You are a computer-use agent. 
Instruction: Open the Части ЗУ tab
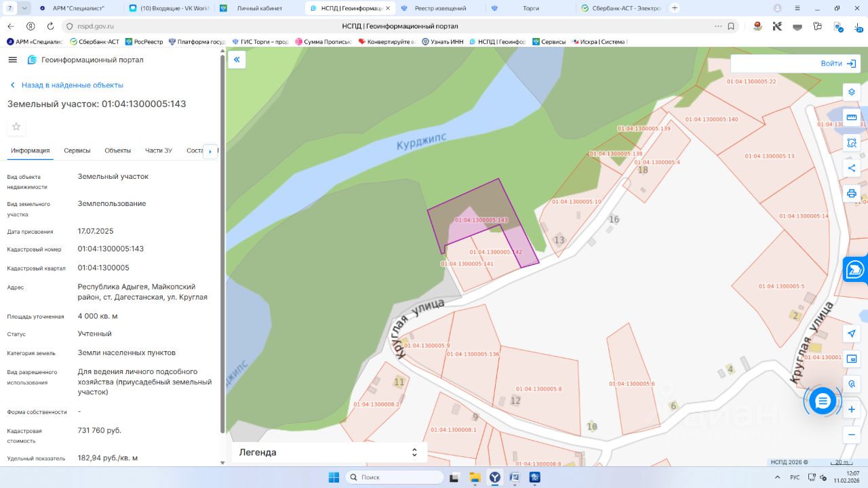point(159,150)
